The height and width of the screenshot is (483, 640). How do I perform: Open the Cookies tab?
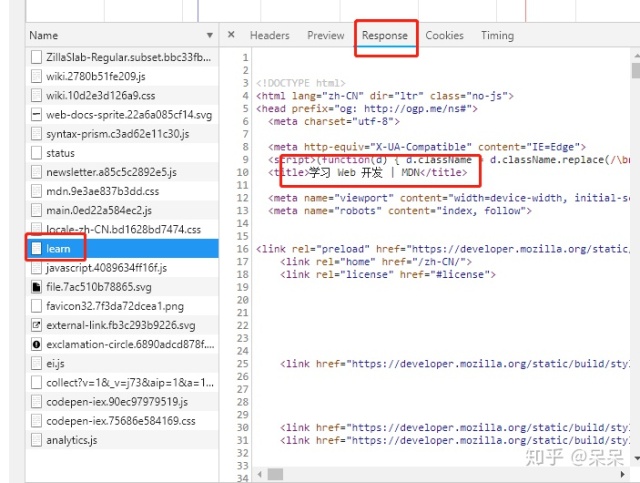[444, 36]
